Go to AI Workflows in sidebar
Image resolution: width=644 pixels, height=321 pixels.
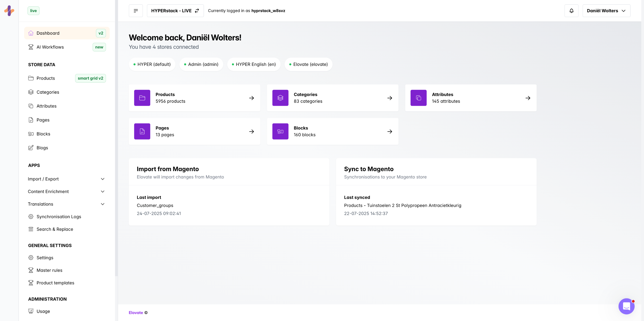pos(50,47)
